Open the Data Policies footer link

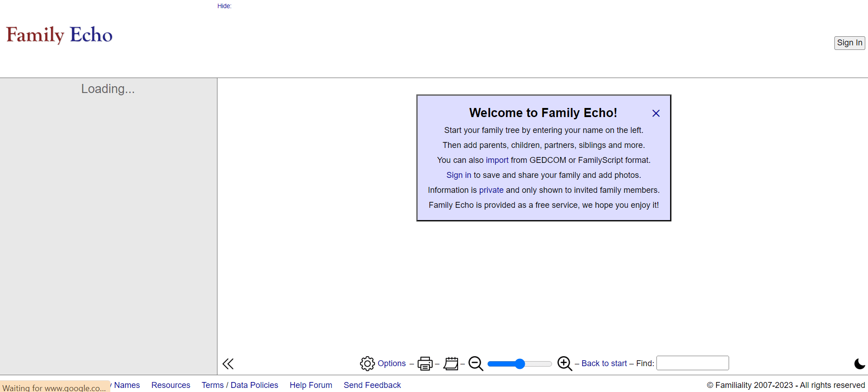point(254,385)
